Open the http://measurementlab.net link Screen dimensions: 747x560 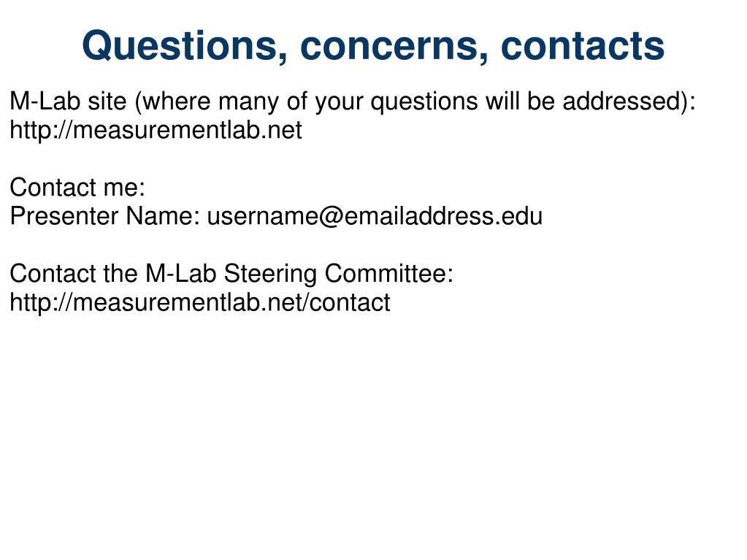coord(156,130)
